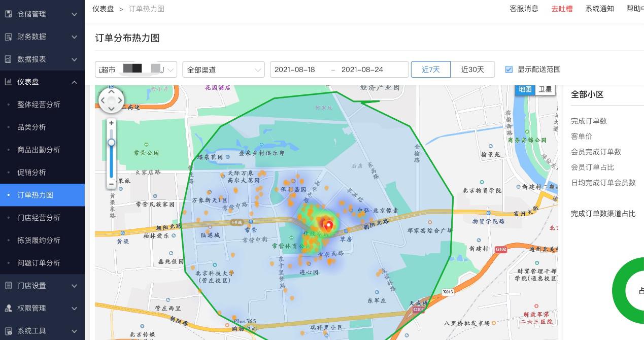Click the map zoom-out minus button

click(x=111, y=184)
